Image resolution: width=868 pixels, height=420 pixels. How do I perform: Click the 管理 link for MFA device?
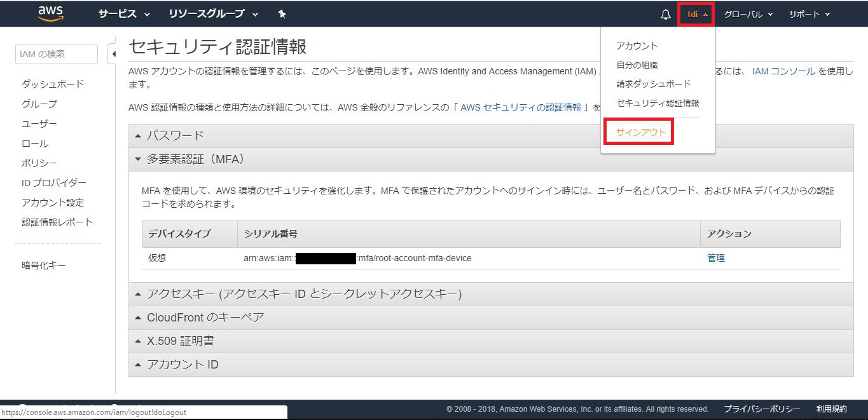(x=716, y=258)
